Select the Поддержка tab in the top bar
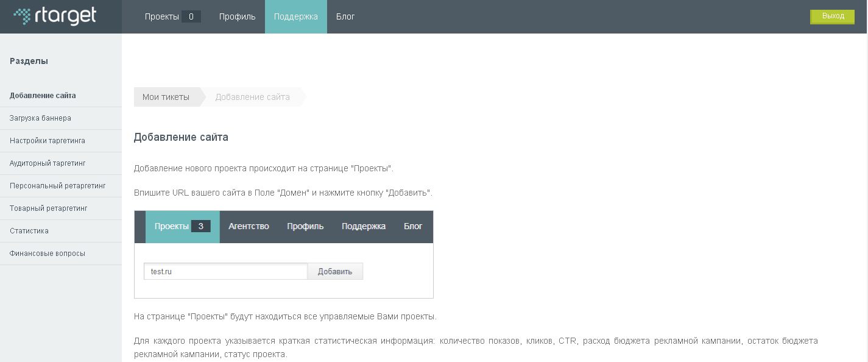The height and width of the screenshot is (362, 868). click(x=296, y=16)
